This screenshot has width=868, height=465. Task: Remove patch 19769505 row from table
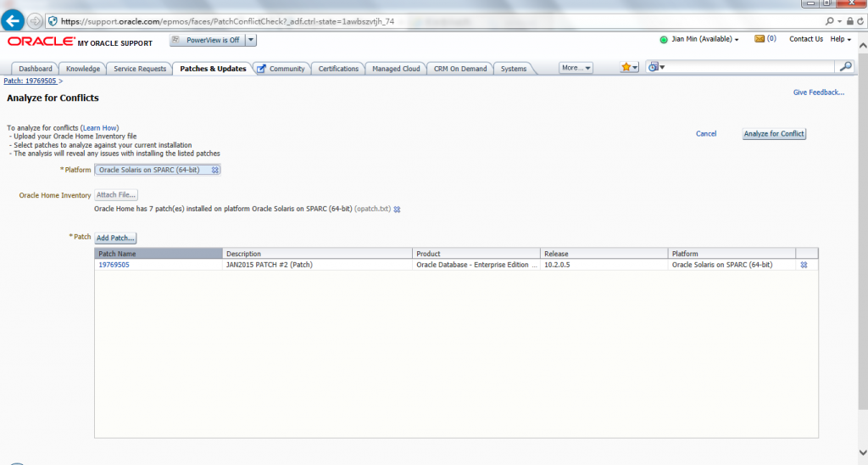click(x=804, y=265)
